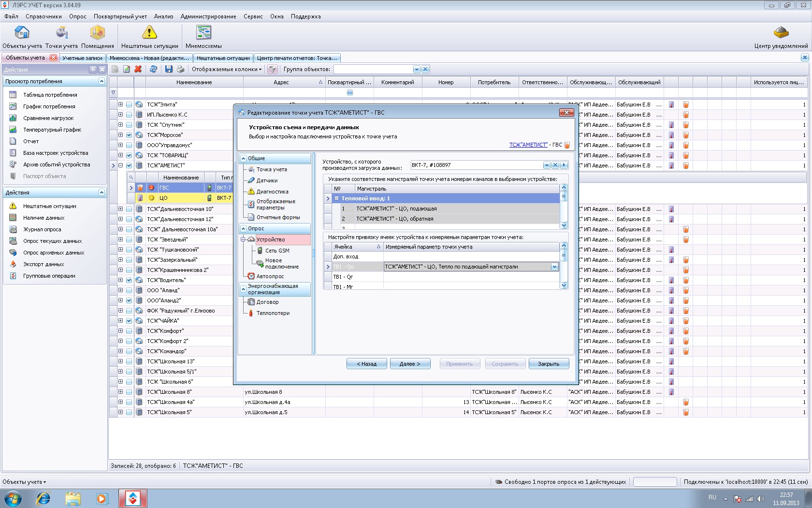Image resolution: width=812 pixels, height=508 pixels.
Task: Open Таблица потребления in the actions panel
Action: coord(50,95)
